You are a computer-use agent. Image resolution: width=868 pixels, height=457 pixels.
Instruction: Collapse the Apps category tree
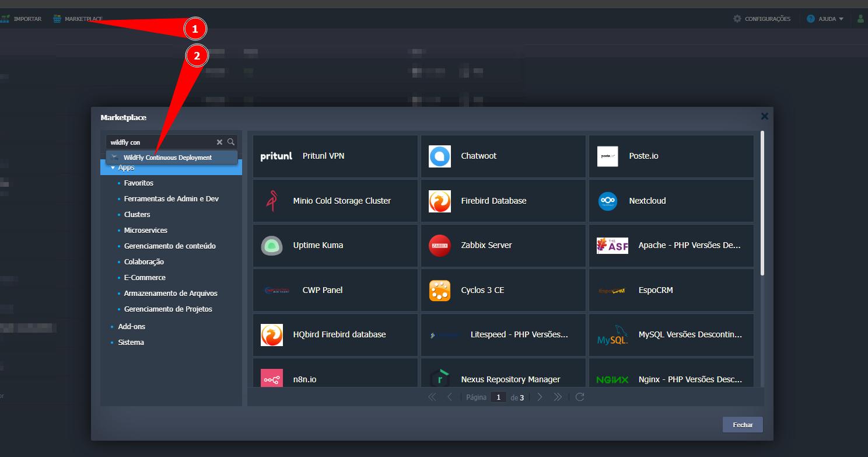pos(113,168)
